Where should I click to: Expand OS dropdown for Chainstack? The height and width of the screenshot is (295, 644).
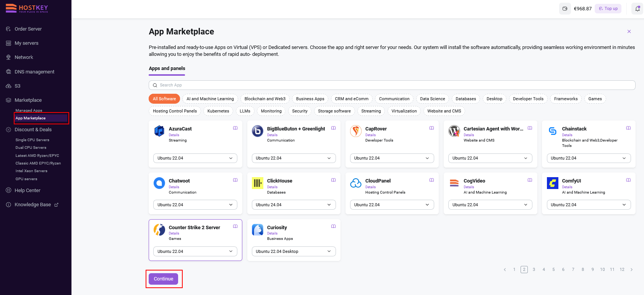(589, 158)
